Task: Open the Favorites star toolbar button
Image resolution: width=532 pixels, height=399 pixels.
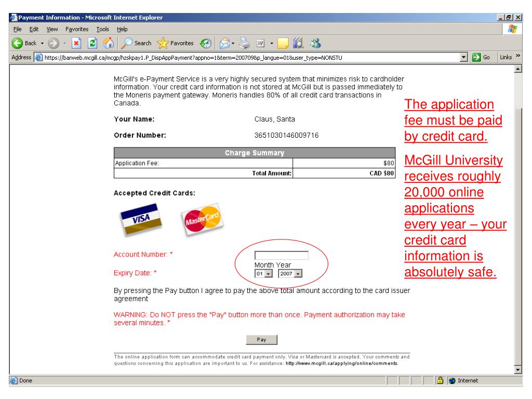Action: pos(175,43)
